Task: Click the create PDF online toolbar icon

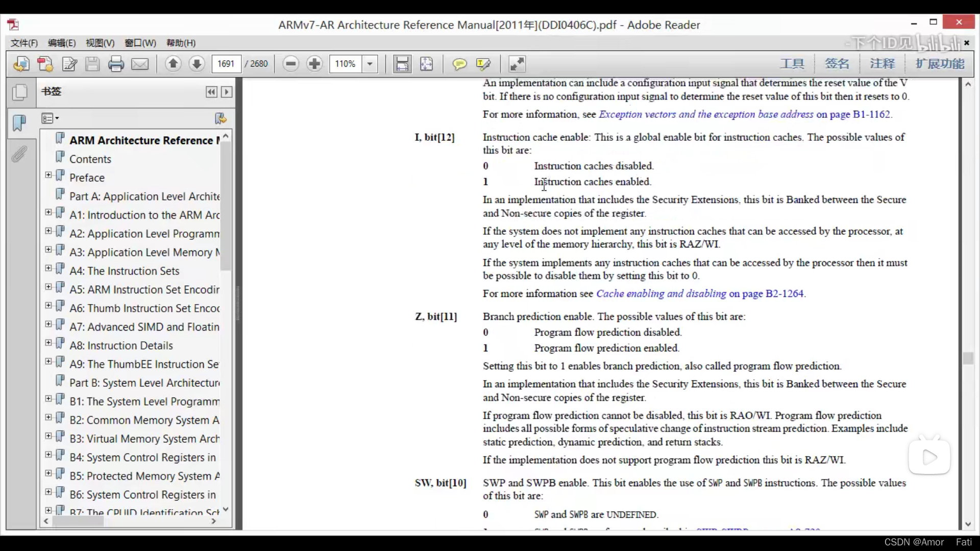Action: pos(21,64)
